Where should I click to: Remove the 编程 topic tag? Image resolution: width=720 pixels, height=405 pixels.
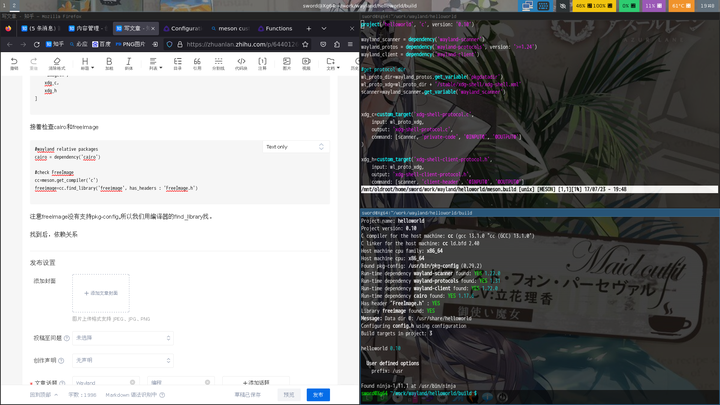coord(207,382)
